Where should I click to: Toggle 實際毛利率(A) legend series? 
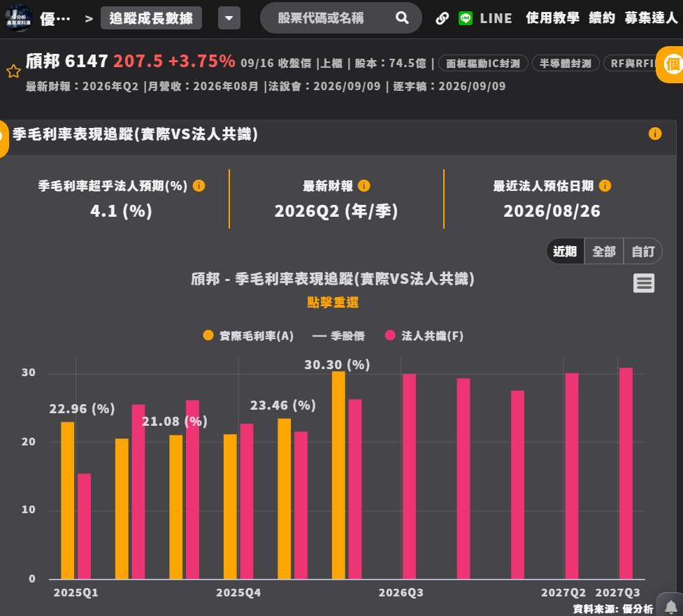248,336
